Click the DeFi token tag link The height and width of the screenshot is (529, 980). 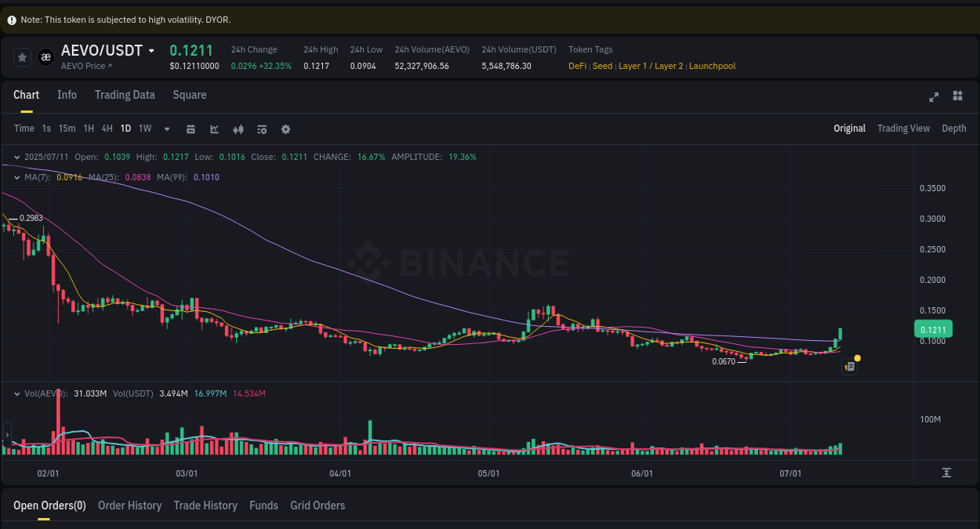click(576, 66)
